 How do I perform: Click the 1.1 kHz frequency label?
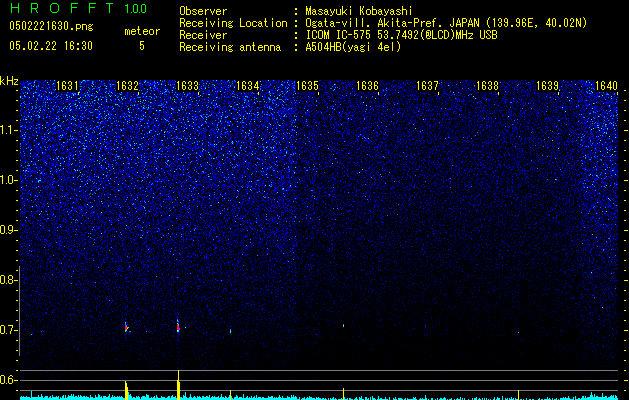point(8,130)
